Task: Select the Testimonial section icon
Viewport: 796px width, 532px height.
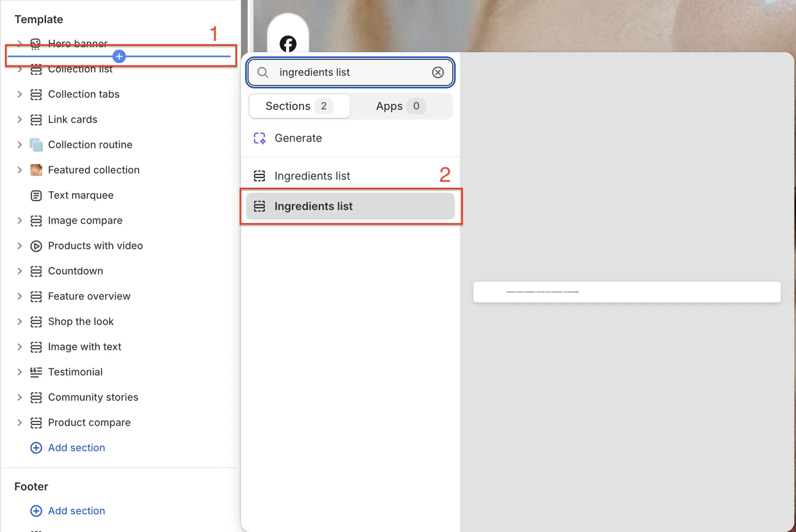Action: click(x=36, y=372)
